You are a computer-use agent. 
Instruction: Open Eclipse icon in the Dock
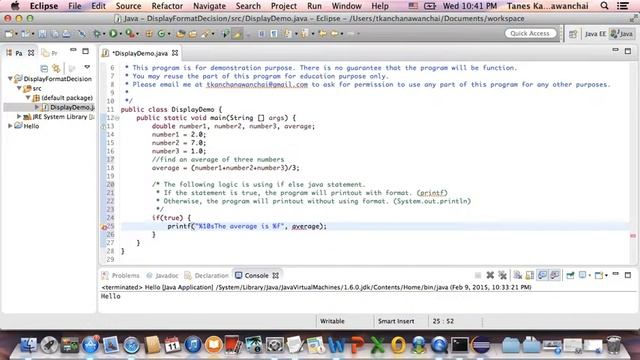(480, 345)
